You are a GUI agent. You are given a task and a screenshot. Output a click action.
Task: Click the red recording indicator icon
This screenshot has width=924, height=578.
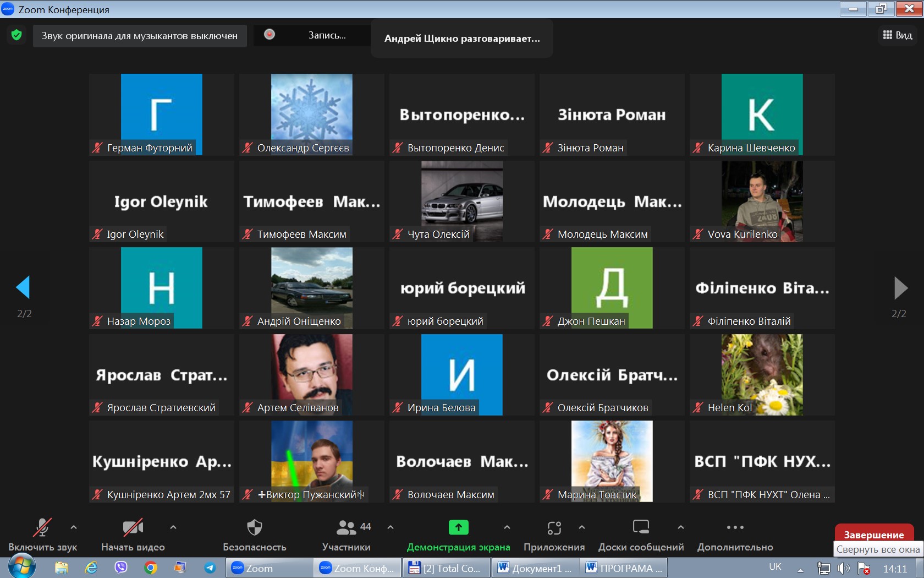[x=269, y=34]
